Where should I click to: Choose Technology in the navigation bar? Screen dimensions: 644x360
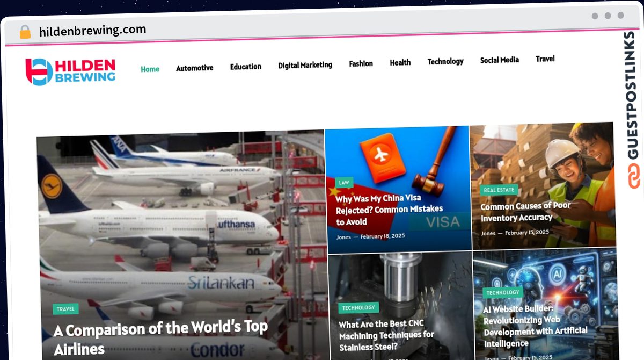pyautogui.click(x=445, y=62)
